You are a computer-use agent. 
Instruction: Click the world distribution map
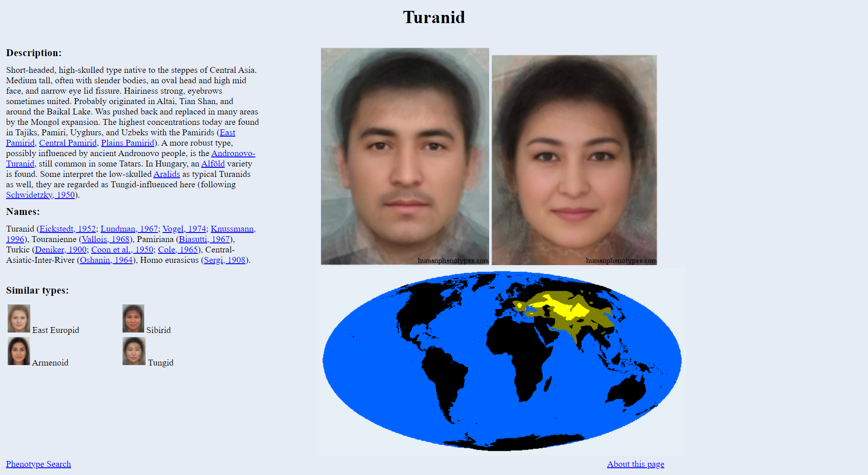tap(502, 361)
